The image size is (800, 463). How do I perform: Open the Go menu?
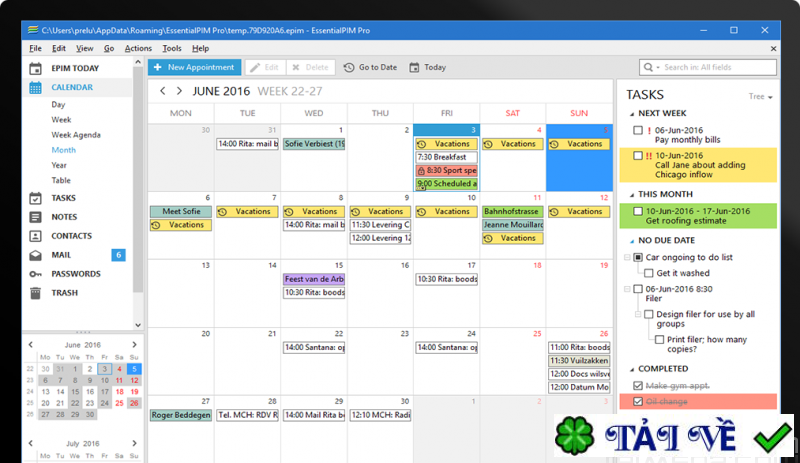(x=109, y=48)
